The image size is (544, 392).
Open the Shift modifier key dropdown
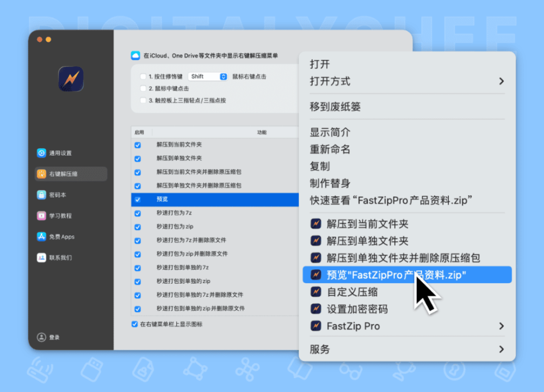coord(208,77)
